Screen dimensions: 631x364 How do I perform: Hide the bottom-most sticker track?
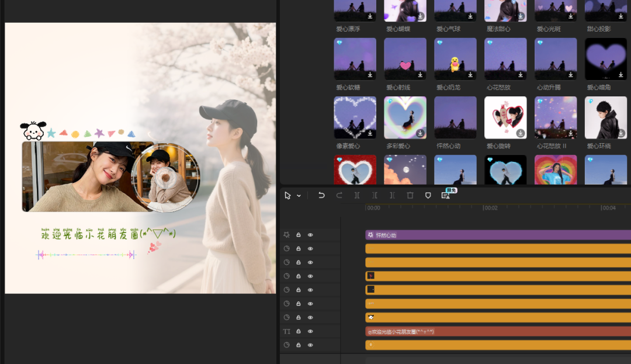coord(310,345)
